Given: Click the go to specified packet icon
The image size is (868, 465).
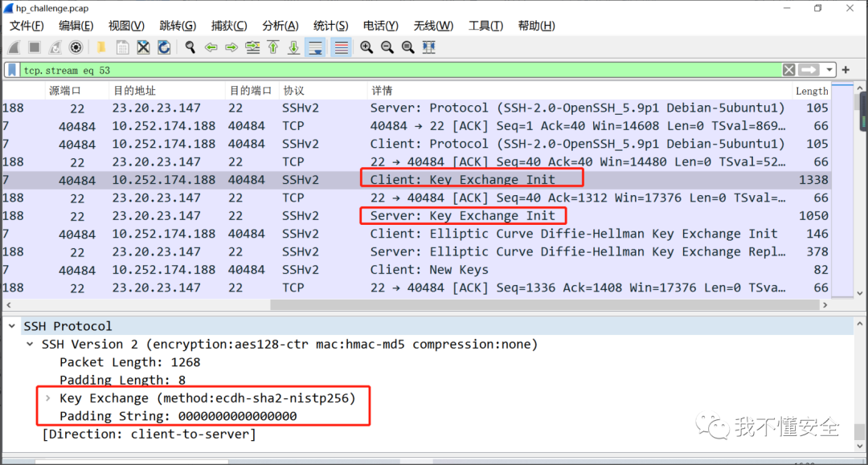Looking at the screenshot, I should pyautogui.click(x=252, y=47).
